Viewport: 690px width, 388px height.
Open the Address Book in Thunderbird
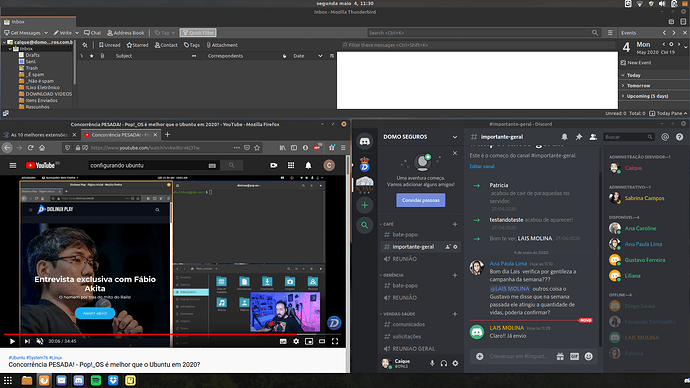click(x=126, y=33)
